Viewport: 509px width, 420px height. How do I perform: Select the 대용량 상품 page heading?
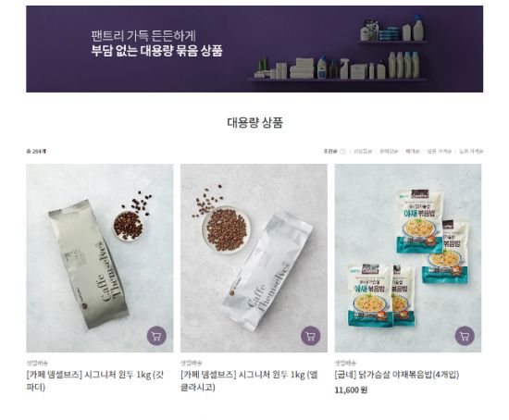(x=254, y=122)
